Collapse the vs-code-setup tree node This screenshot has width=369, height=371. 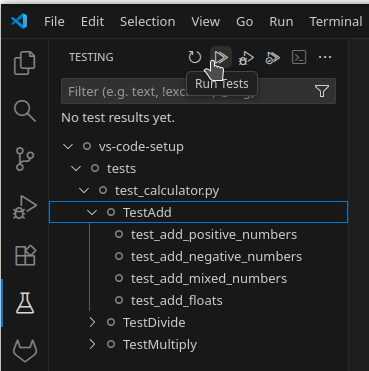(x=68, y=146)
